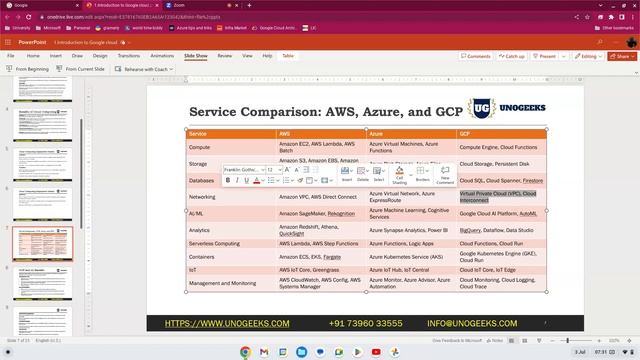Open the Table ribbon tab

click(x=288, y=56)
